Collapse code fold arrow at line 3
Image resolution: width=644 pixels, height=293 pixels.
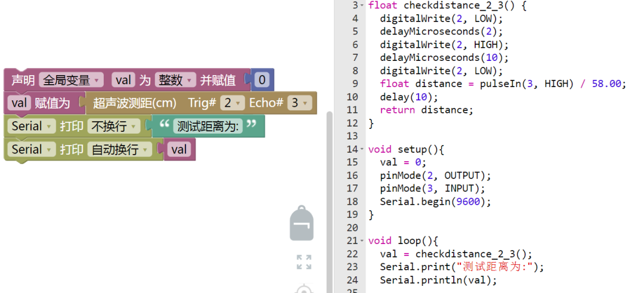coord(362,5)
